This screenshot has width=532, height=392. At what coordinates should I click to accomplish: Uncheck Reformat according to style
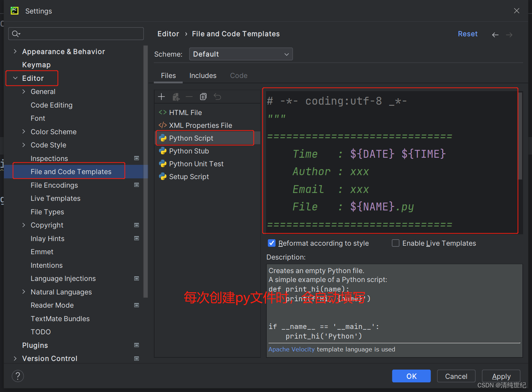(271, 243)
